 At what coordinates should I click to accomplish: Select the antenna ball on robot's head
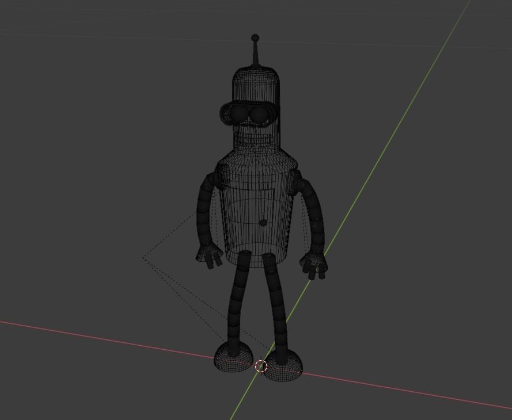click(255, 38)
